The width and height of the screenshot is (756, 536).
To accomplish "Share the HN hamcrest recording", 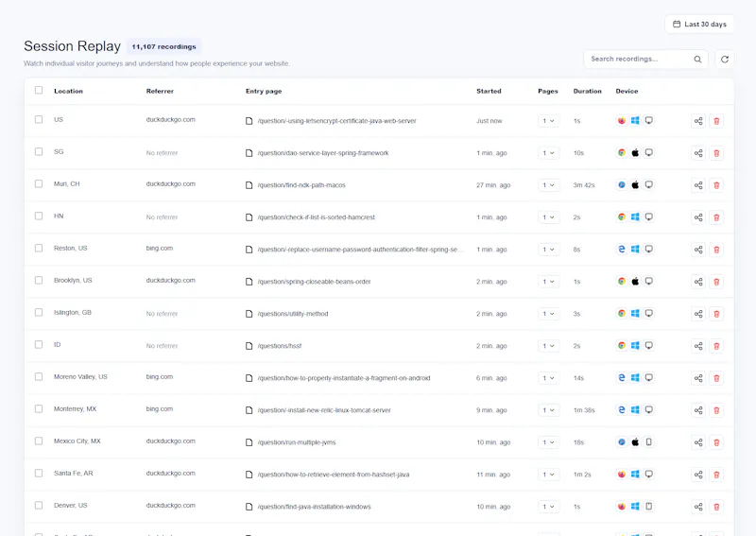I will pyautogui.click(x=698, y=217).
